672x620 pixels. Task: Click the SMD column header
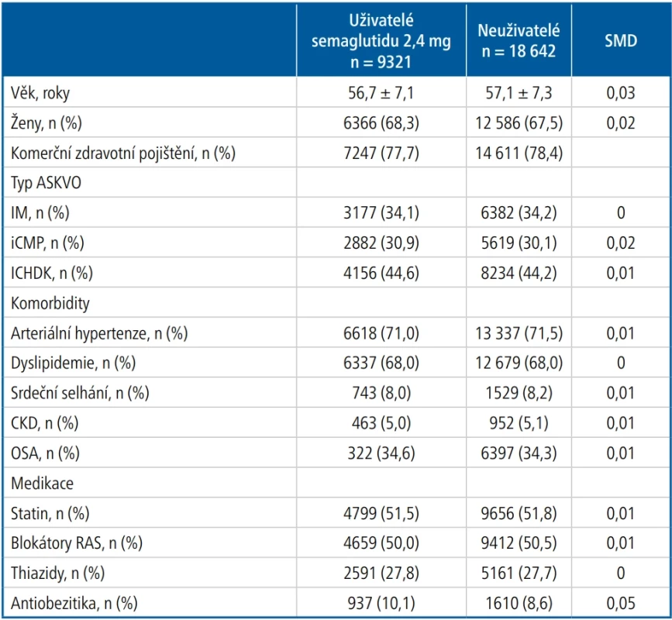(621, 41)
